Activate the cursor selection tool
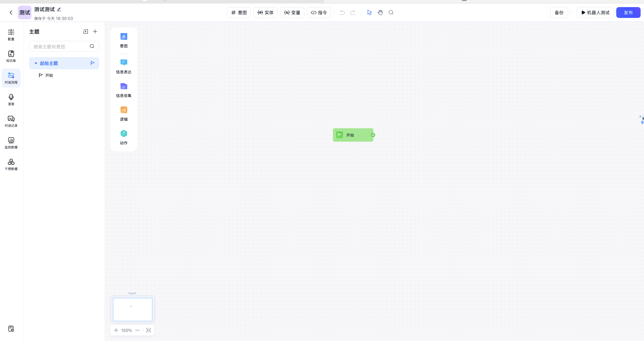This screenshot has height=341, width=644. pos(369,13)
